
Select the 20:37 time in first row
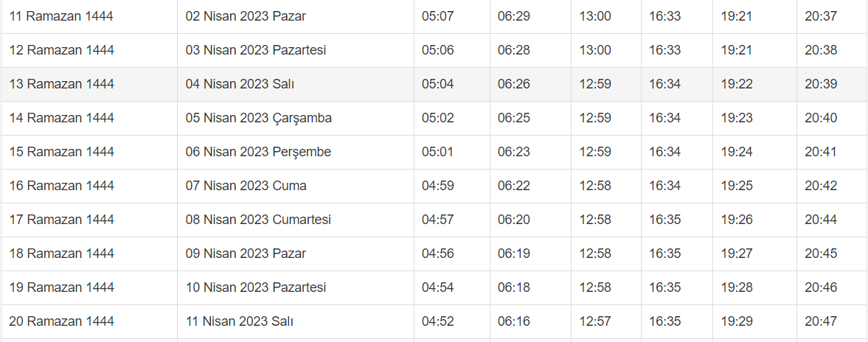[x=821, y=16]
